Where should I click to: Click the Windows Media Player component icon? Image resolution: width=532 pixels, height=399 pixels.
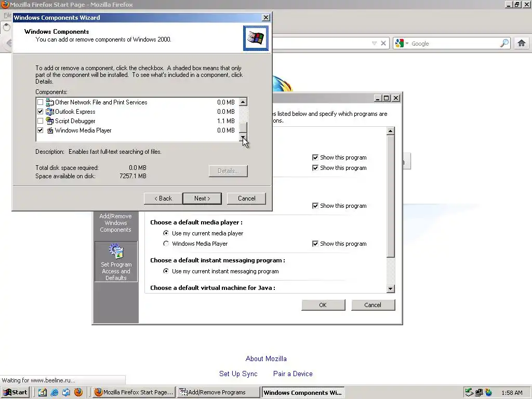[50, 130]
